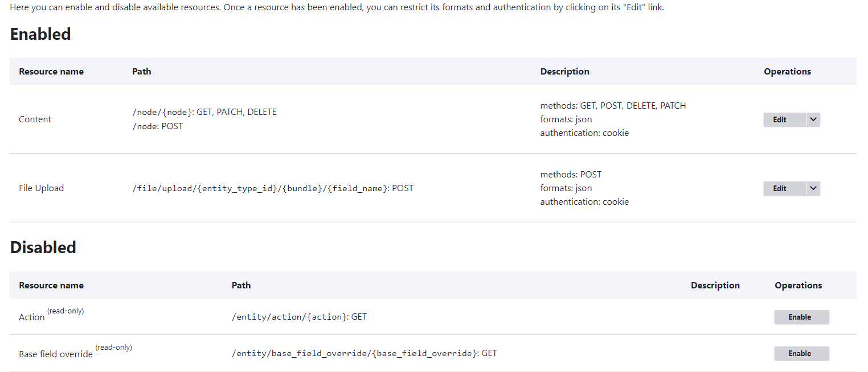This screenshot has width=868, height=372.
Task: Select the /node/{node}: GET, PATCH, DELETE path
Action: click(x=204, y=112)
